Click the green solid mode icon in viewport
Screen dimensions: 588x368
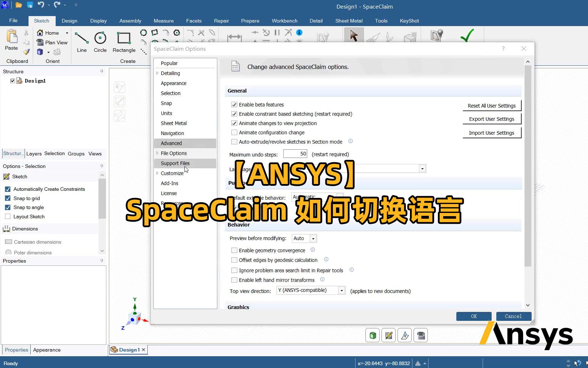click(372, 335)
